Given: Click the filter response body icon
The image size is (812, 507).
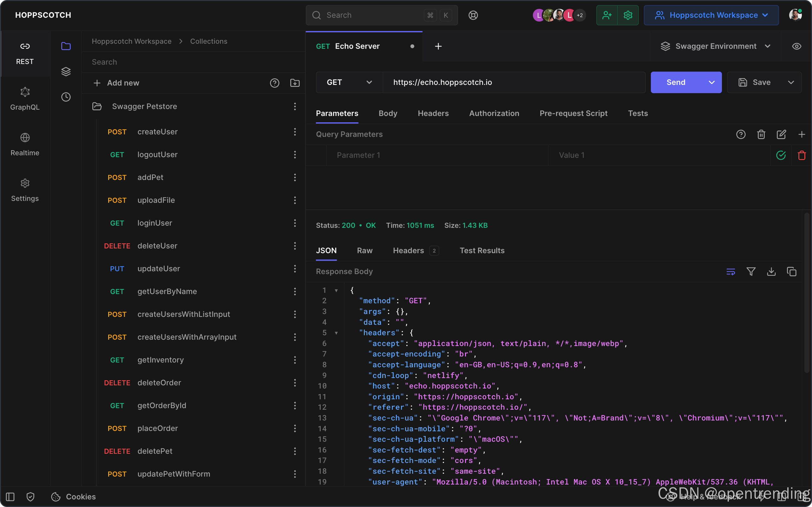Looking at the screenshot, I should pyautogui.click(x=751, y=271).
